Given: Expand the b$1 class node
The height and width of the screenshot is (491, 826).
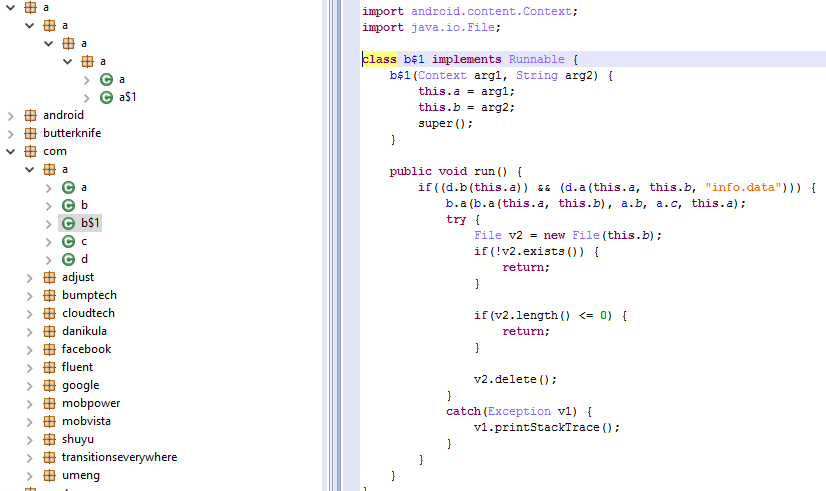Looking at the screenshot, I should pyautogui.click(x=48, y=224).
